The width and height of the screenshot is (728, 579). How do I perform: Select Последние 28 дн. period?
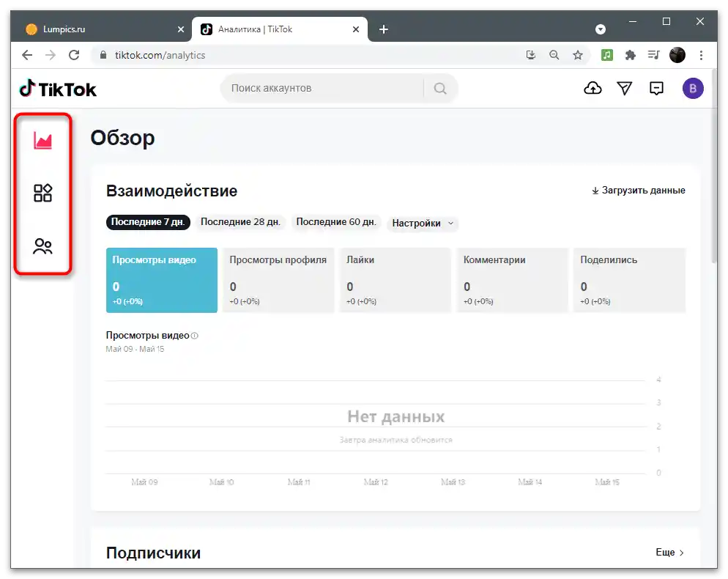(x=240, y=222)
